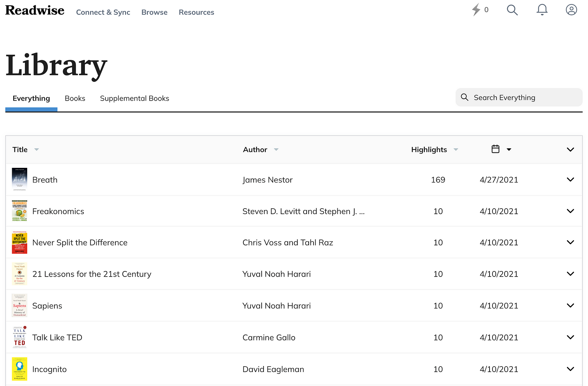Open the Resources nav menu
Image resolution: width=588 pixels, height=386 pixels.
click(196, 12)
